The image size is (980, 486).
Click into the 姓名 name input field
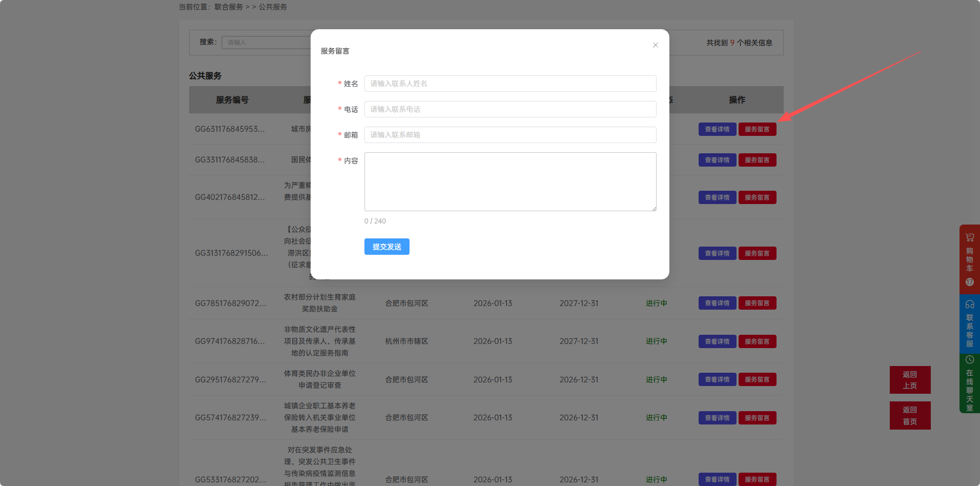(510, 84)
